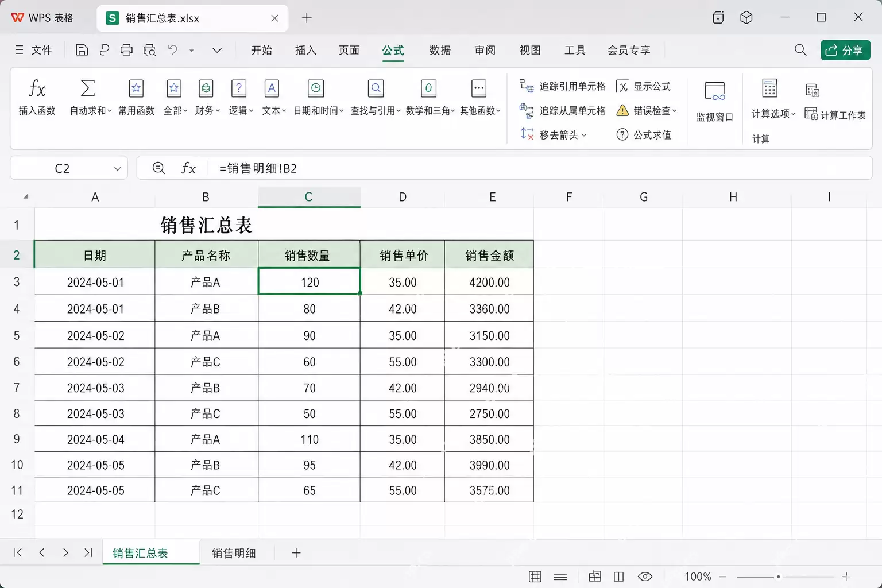The height and width of the screenshot is (588, 882).
Task: Switch to the 插入 ribbon tab
Action: [x=305, y=50]
